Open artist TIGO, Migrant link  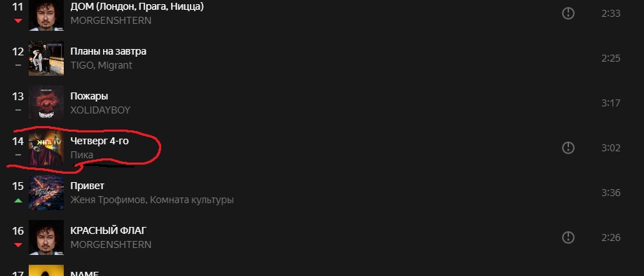101,65
